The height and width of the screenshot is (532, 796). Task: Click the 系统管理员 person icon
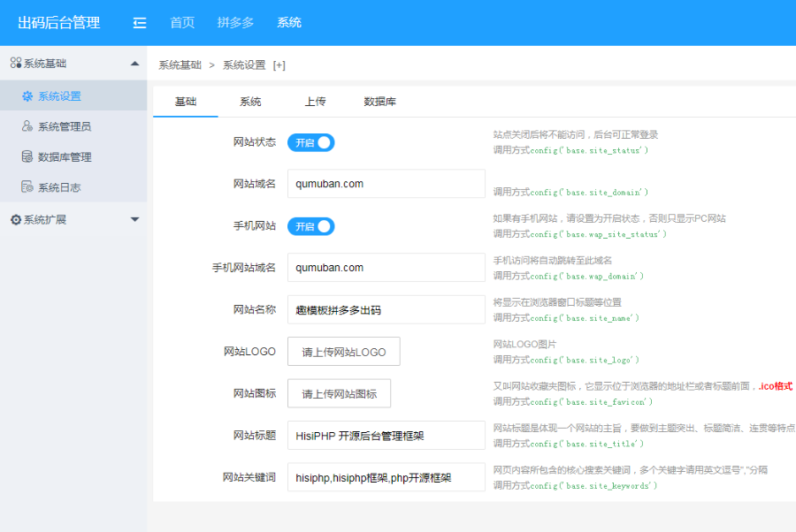click(x=27, y=125)
